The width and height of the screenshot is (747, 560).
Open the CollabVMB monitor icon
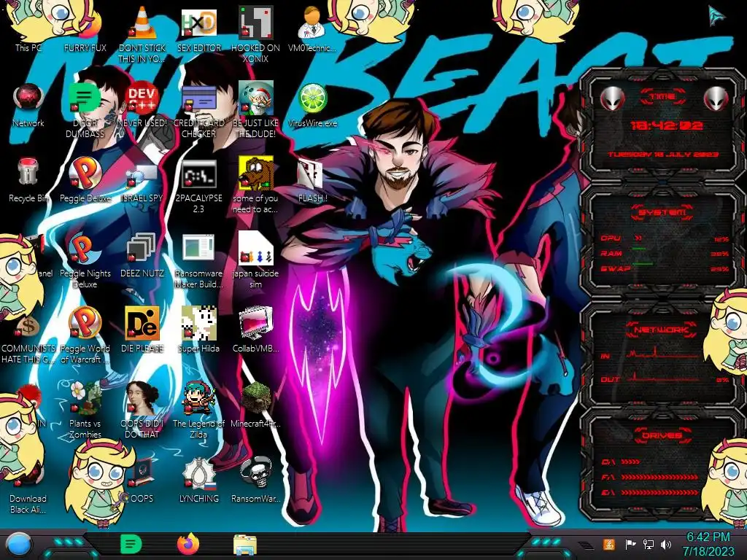pos(256,330)
